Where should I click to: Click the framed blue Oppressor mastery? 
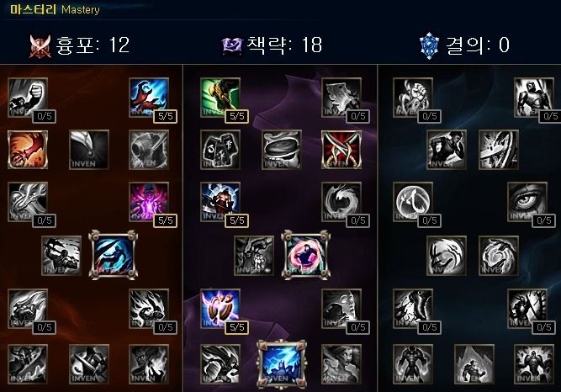pyautogui.click(x=114, y=255)
